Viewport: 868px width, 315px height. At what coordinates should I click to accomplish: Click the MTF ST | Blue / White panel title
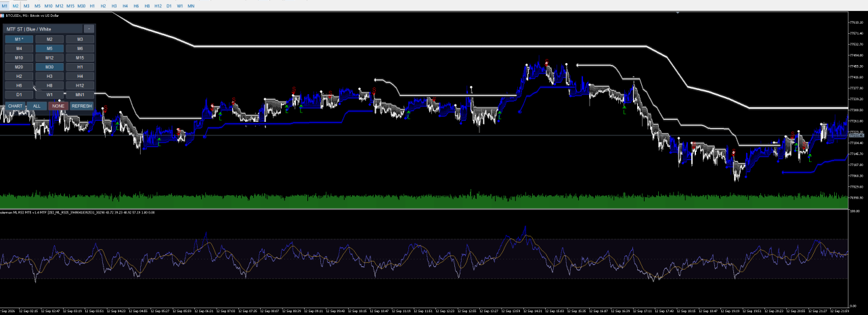tap(28, 29)
